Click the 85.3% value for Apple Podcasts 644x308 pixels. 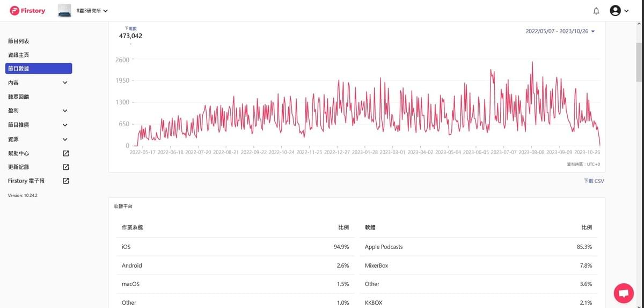tap(584, 247)
